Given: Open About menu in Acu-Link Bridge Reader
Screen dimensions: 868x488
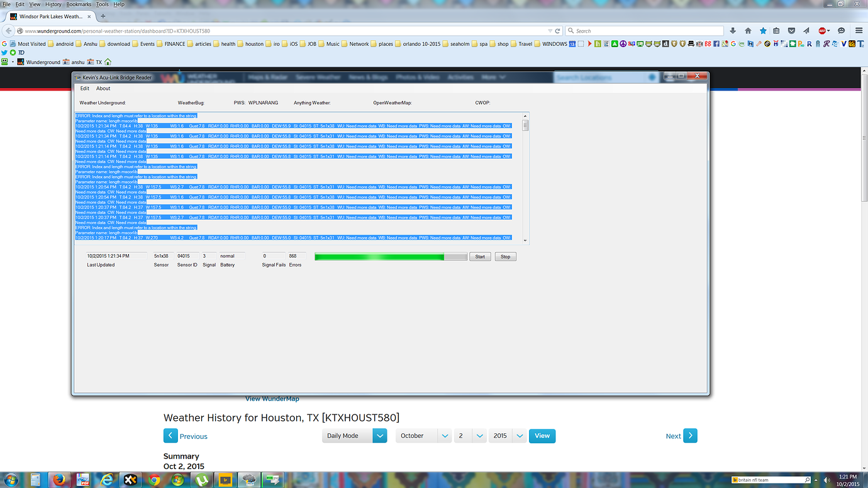Looking at the screenshot, I should [103, 89].
